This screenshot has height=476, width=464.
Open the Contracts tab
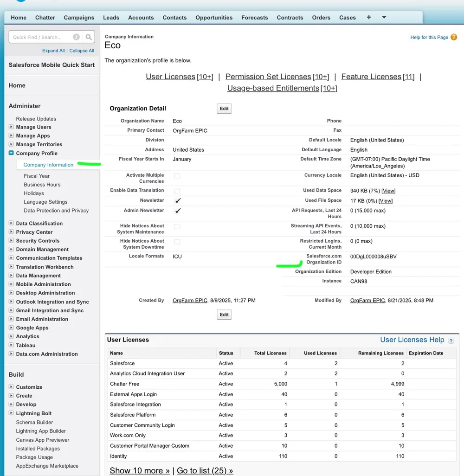tap(290, 17)
